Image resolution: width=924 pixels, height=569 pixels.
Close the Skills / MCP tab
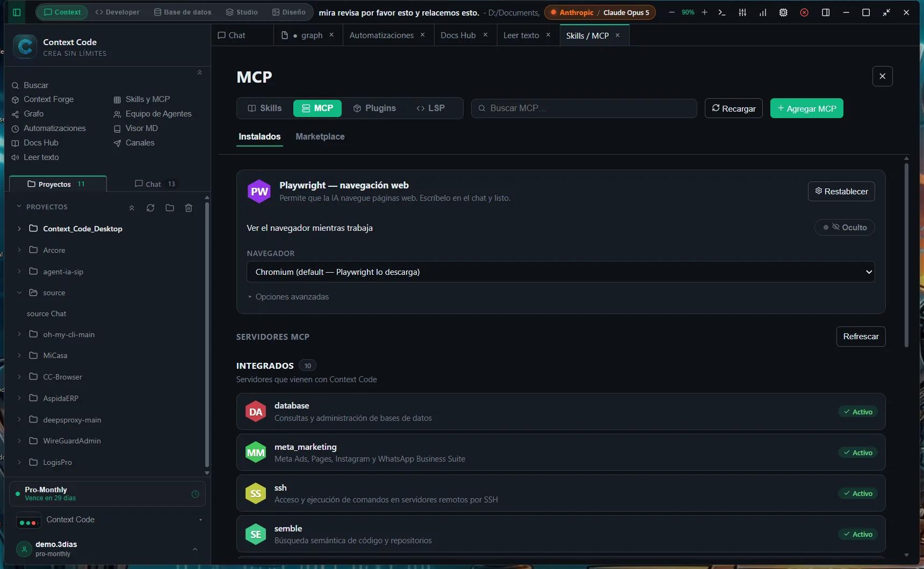(618, 35)
